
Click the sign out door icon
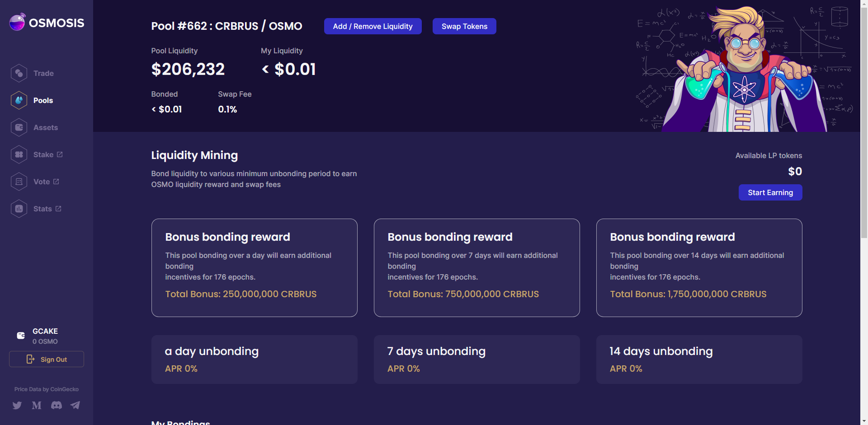[30, 359]
